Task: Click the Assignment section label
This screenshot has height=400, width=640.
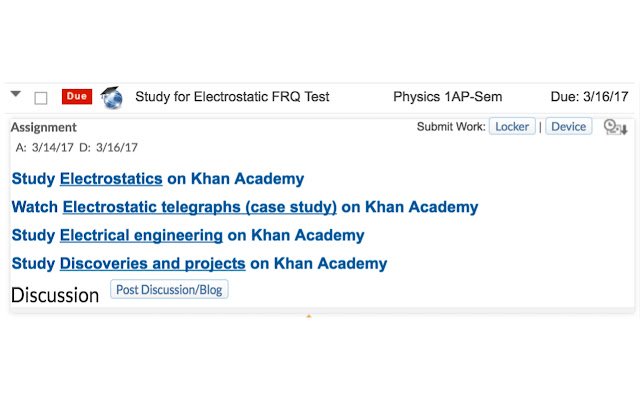Action: point(43,128)
